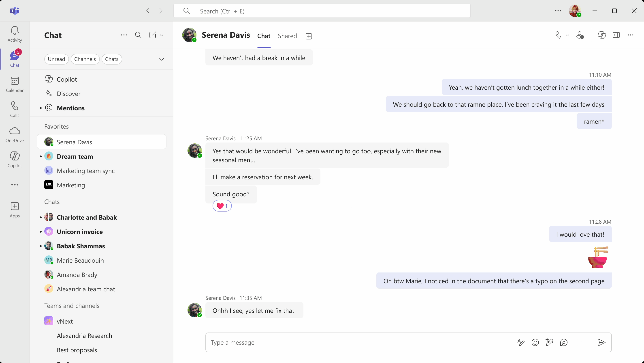Open Alexandria Research channel
This screenshot has height=363, width=644.
click(x=102, y=336)
